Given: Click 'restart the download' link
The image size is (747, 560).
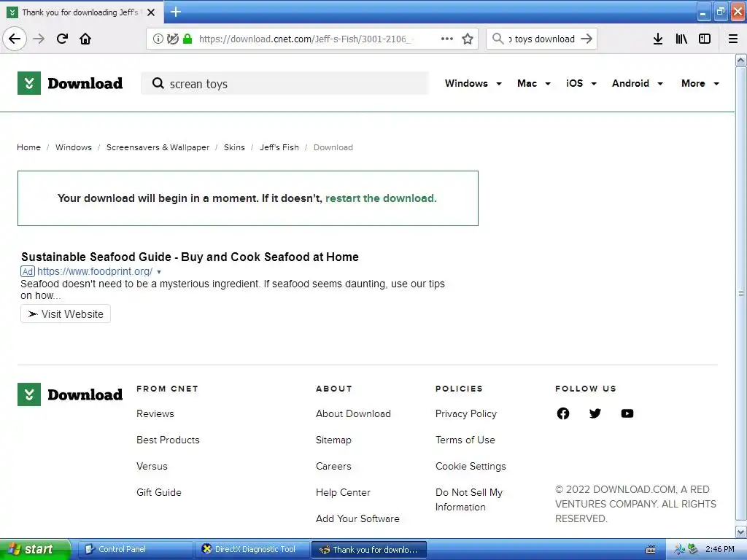Looking at the screenshot, I should point(381,198).
